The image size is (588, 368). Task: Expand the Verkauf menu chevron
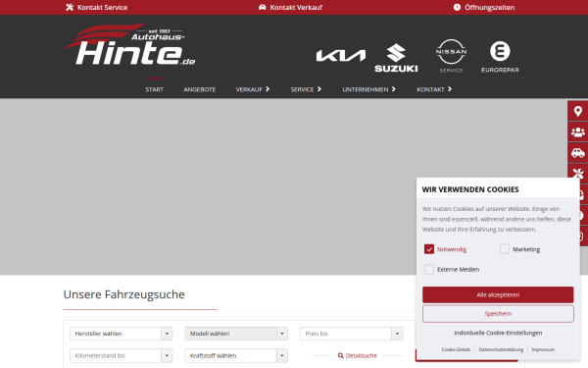[x=268, y=89]
